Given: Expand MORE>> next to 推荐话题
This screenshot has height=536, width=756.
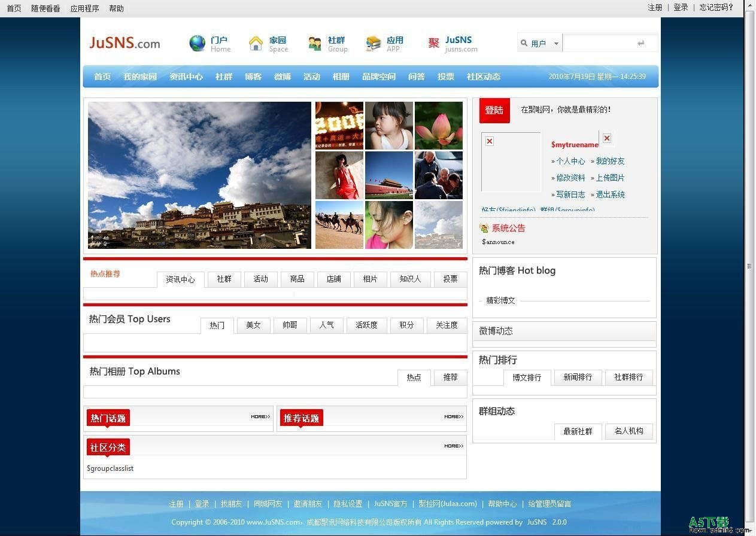Looking at the screenshot, I should pos(454,416).
